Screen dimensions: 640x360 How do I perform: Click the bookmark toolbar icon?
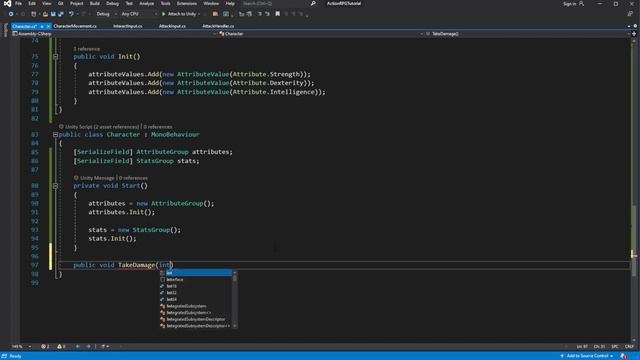[278, 14]
